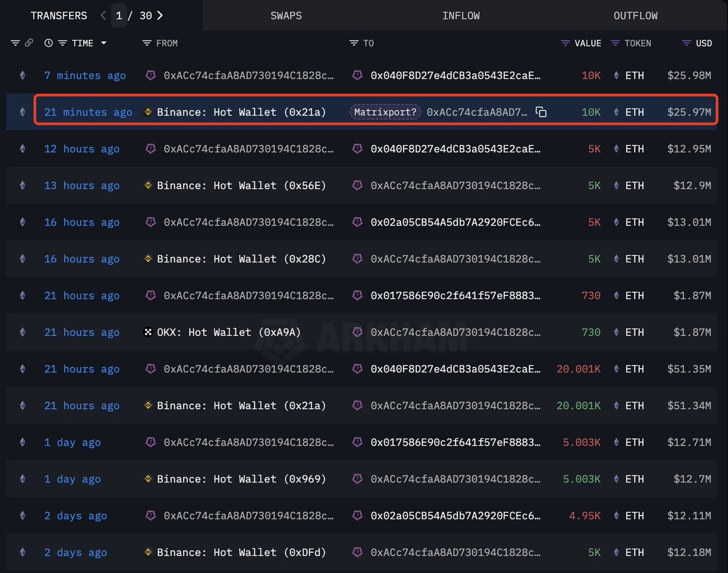The image size is (728, 573).
Task: Go to next transfers page arrow
Action: tap(160, 16)
